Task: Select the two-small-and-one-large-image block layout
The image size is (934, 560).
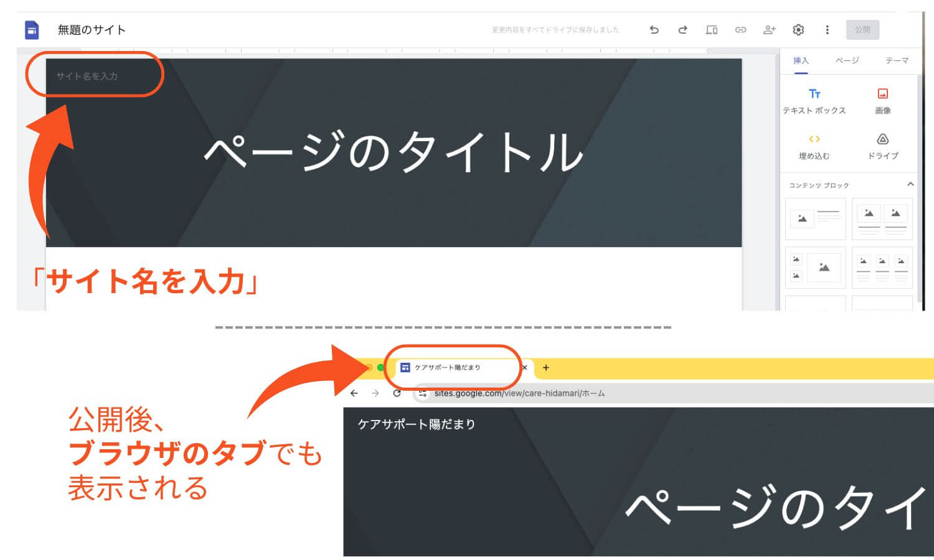Action: pyautogui.click(x=816, y=268)
